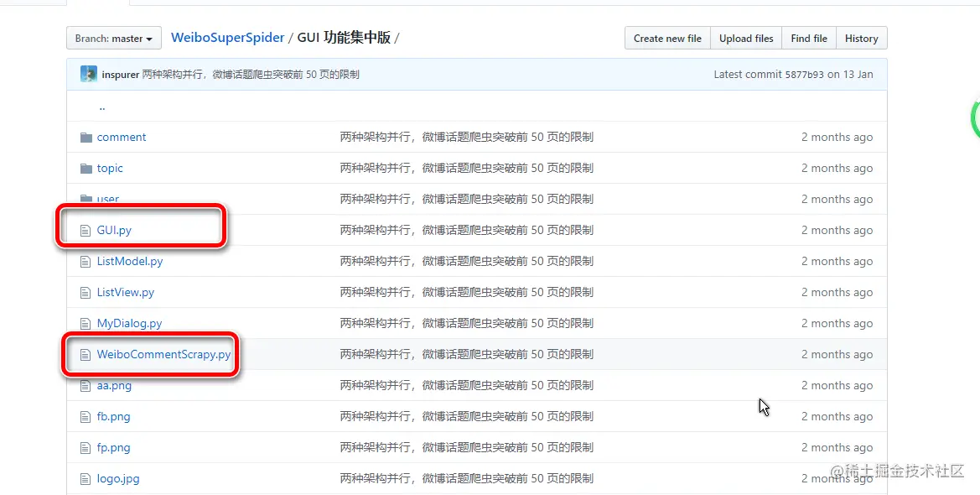Open the commit message in the WeiboCommentScrapy.py row
This screenshot has width=980, height=495.
click(x=467, y=354)
